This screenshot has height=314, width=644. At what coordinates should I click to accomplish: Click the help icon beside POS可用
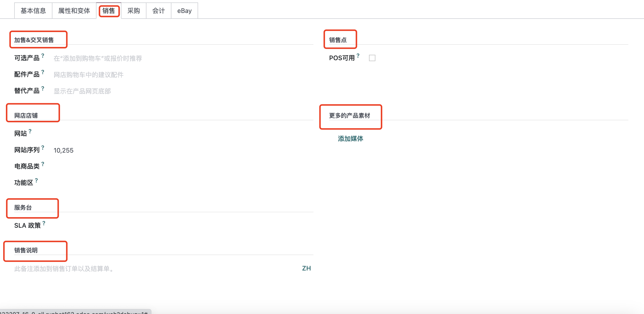tap(358, 56)
